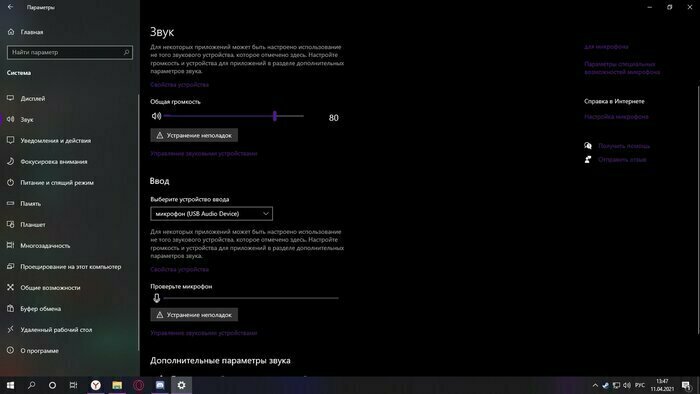Open taskbar search magnifier

click(x=31, y=385)
